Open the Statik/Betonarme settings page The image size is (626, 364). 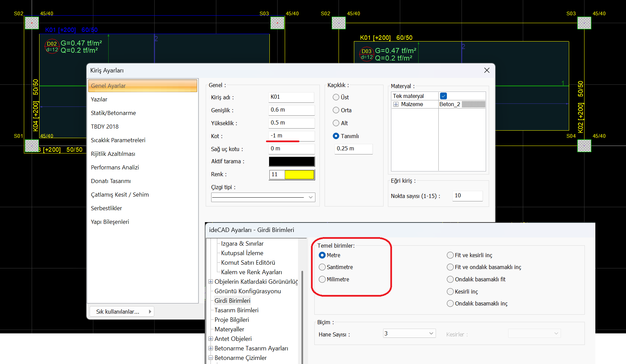click(x=113, y=113)
